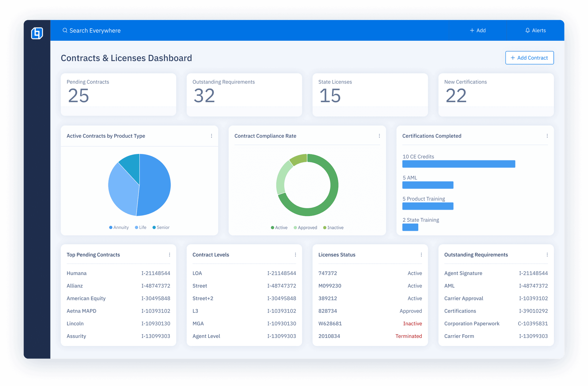Open Certifications Completed kebab menu
The width and height of the screenshot is (588, 386).
pyautogui.click(x=547, y=136)
